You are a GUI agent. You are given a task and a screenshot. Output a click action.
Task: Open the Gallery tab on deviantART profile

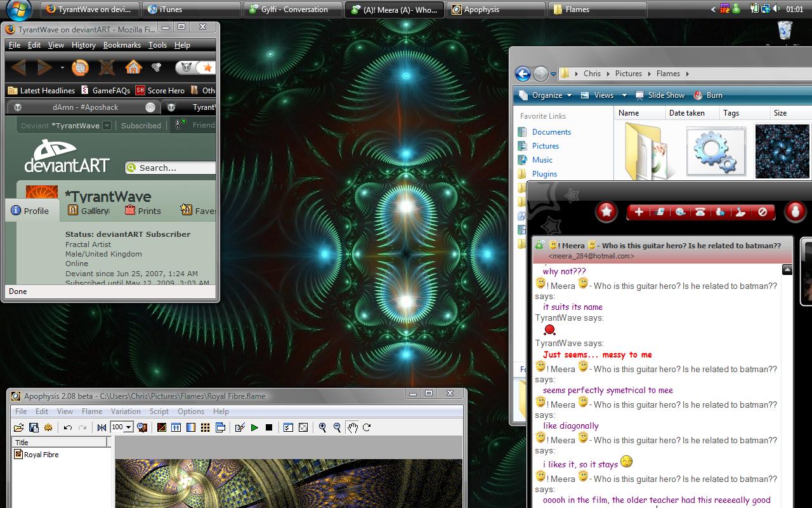click(x=88, y=211)
